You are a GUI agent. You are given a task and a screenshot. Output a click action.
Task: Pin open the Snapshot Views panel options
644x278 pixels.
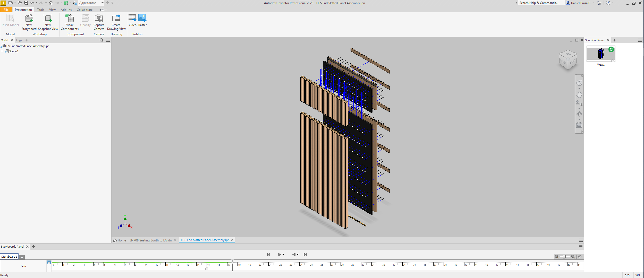click(640, 40)
